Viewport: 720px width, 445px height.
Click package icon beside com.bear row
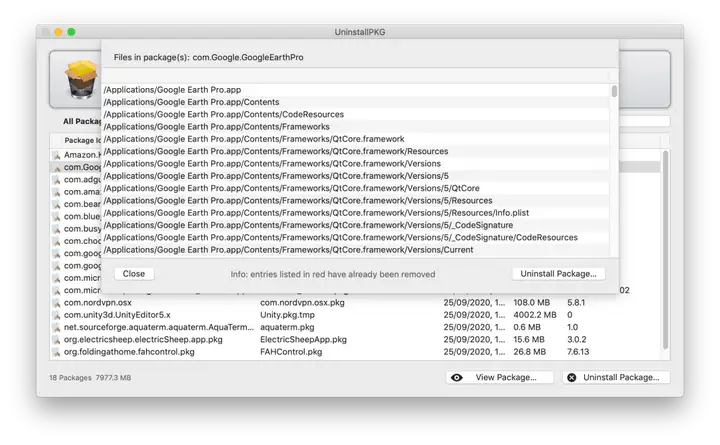56,205
